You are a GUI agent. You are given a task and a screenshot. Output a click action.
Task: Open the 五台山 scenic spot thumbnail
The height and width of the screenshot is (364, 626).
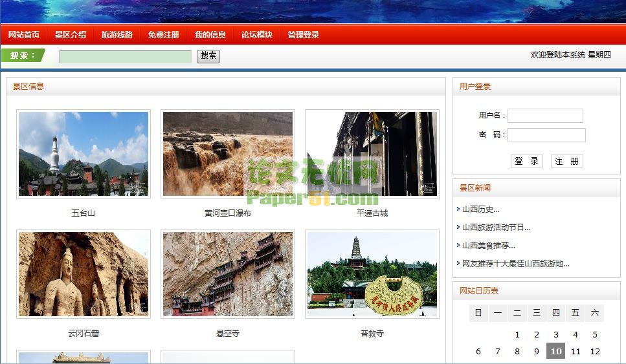tap(84, 154)
